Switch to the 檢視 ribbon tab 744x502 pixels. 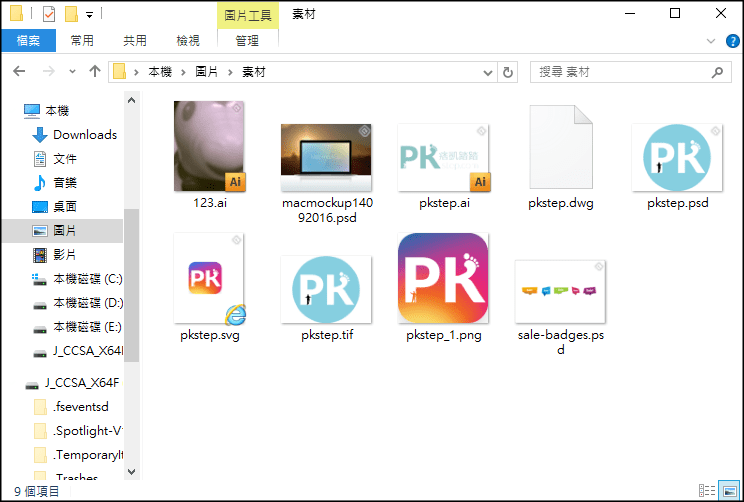(188, 41)
